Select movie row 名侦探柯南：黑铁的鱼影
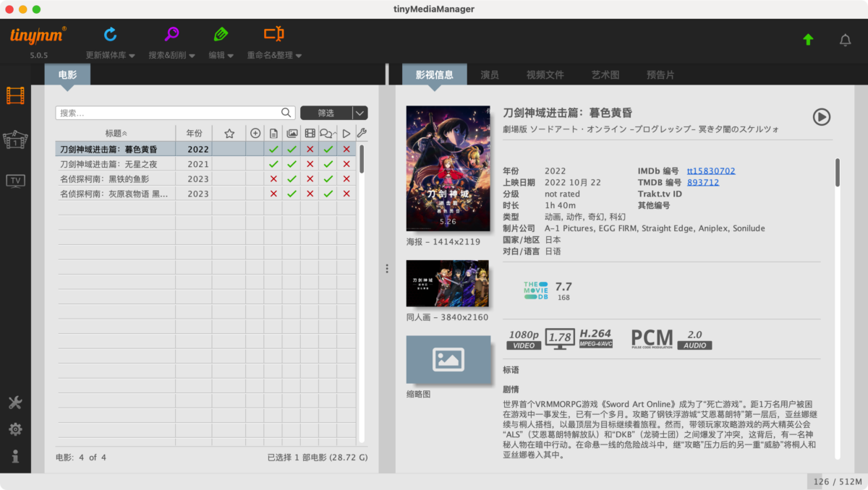This screenshot has width=868, height=490. tap(206, 179)
